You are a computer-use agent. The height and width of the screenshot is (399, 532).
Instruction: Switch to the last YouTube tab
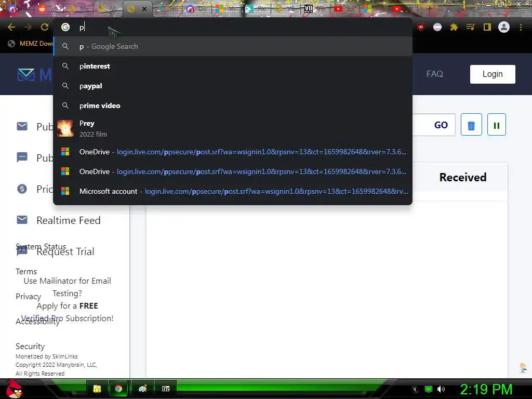click(x=403, y=9)
